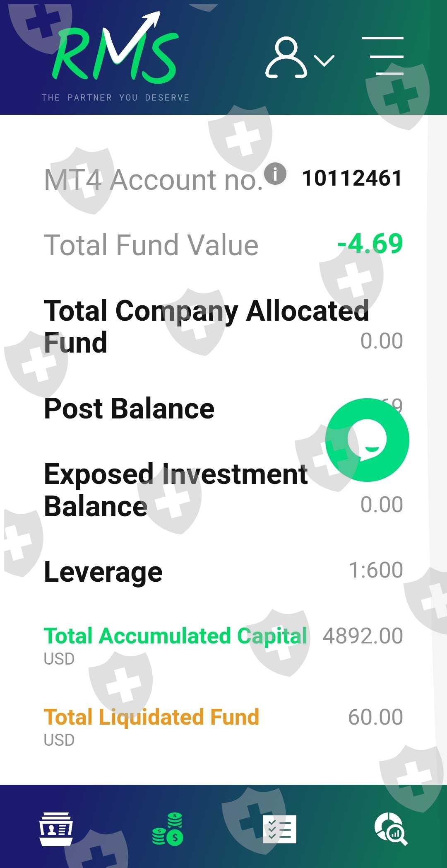Open the ID card tab in bottom bar
This screenshot has width=447, height=868.
56,829
